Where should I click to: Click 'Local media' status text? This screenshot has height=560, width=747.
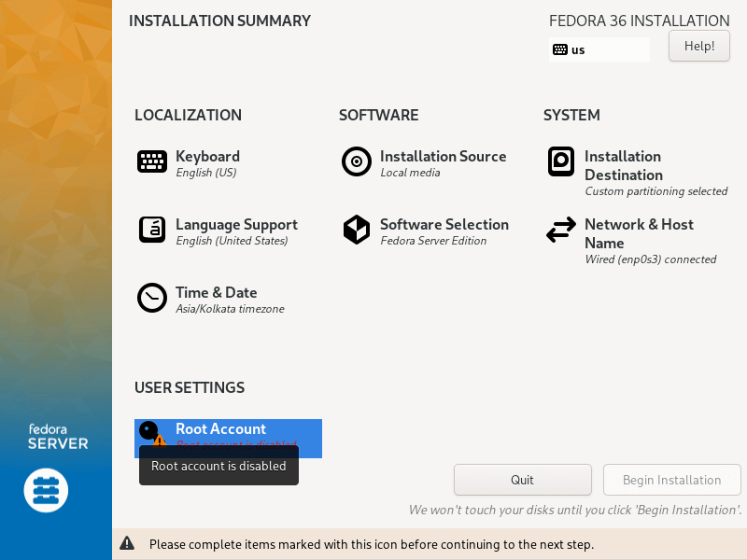tap(410, 173)
